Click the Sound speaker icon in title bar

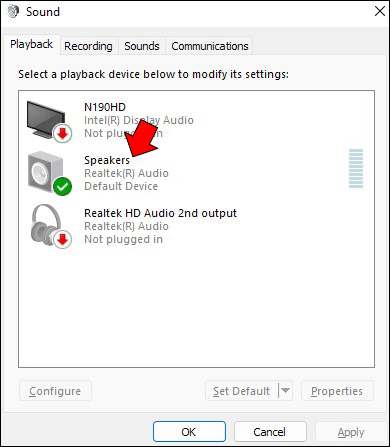click(13, 12)
